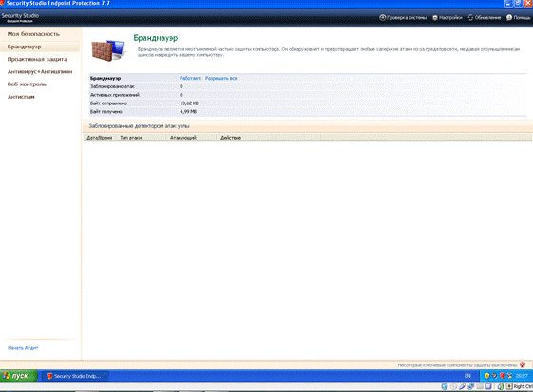Open Антивирус+Антишпион section
533x392 pixels.
(x=40, y=72)
